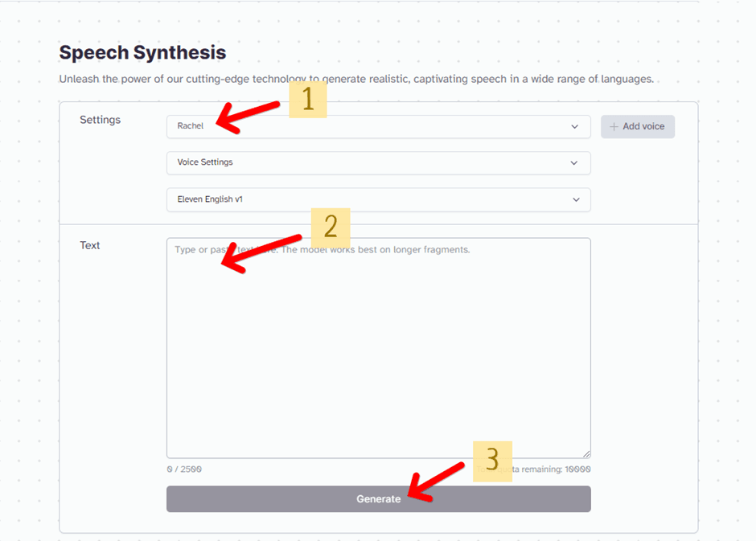The width and height of the screenshot is (756, 541).
Task: Click the yellow number 3 annotation
Action: [492, 460]
